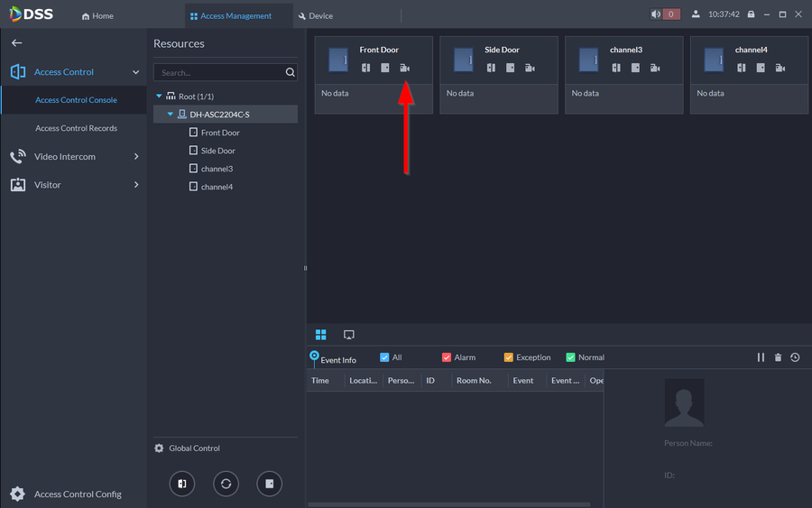Click Side Door's close door icon
812x508 pixels.
tap(510, 69)
